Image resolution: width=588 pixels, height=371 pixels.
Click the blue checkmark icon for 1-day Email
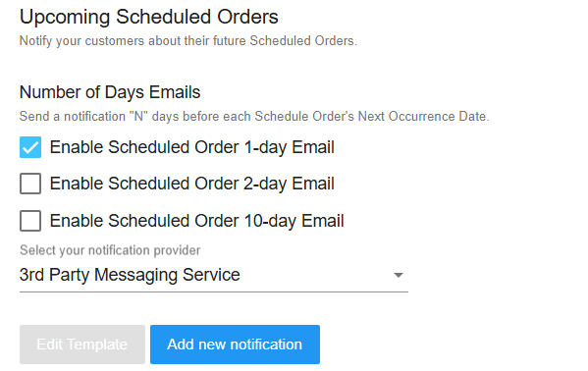click(30, 147)
